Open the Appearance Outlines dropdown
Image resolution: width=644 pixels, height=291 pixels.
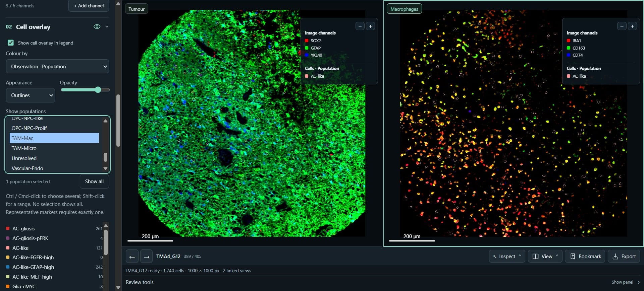tap(31, 95)
